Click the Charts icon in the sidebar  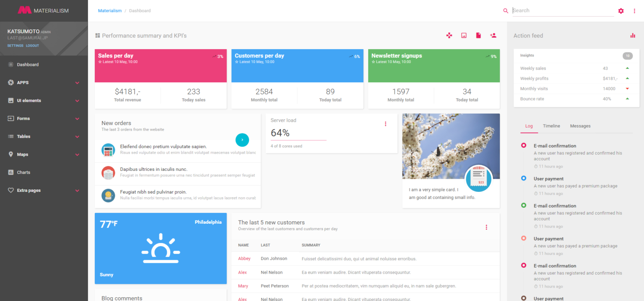(11, 172)
